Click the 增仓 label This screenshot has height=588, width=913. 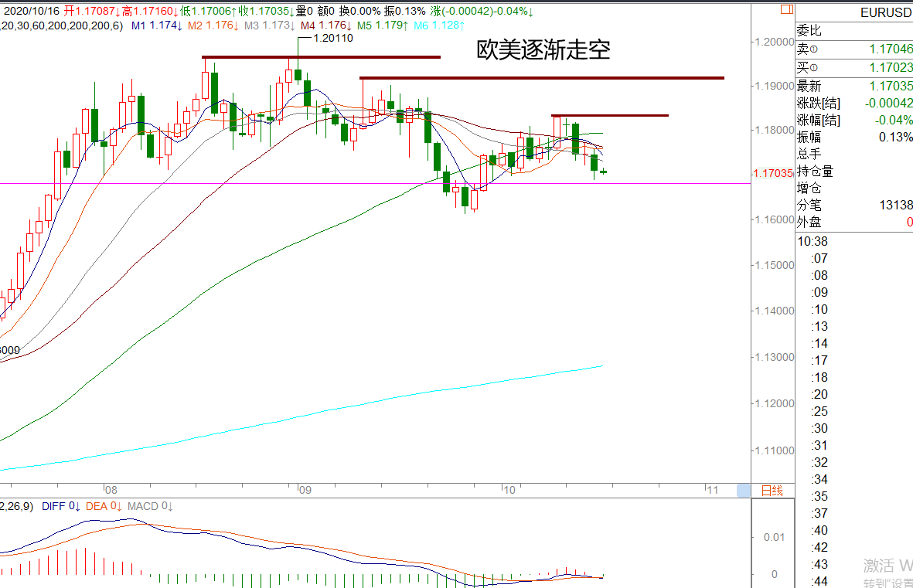(809, 188)
